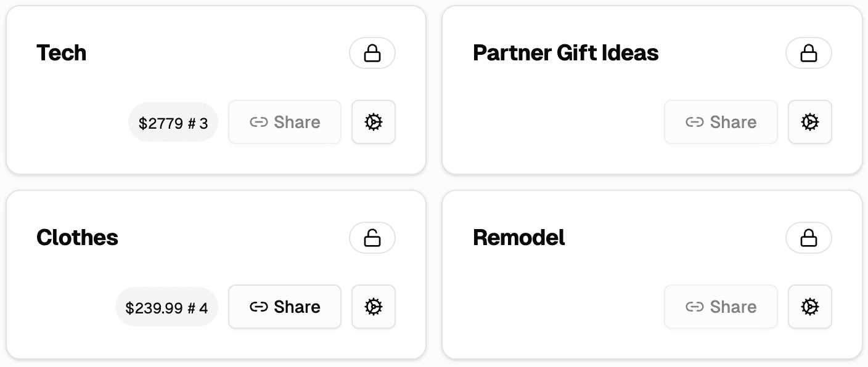This screenshot has width=868, height=367.
Task: Click the $239.99 # 4 total badge
Action: click(x=167, y=307)
